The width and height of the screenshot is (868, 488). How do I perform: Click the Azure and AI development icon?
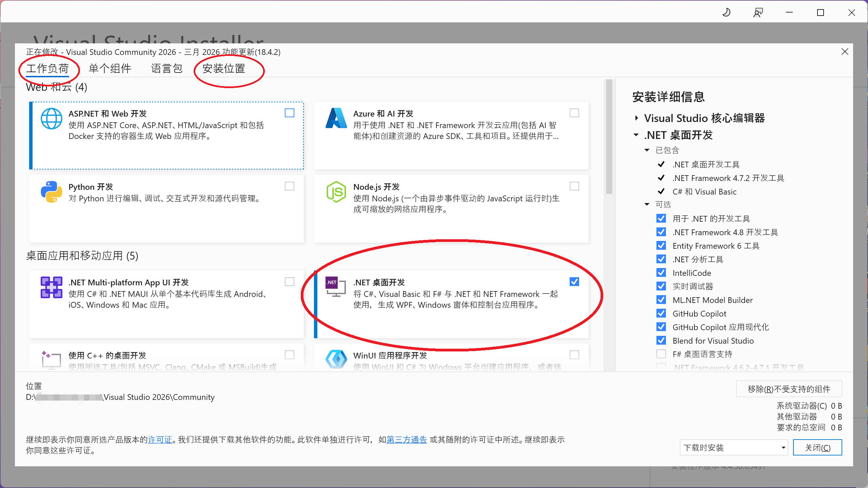click(336, 118)
